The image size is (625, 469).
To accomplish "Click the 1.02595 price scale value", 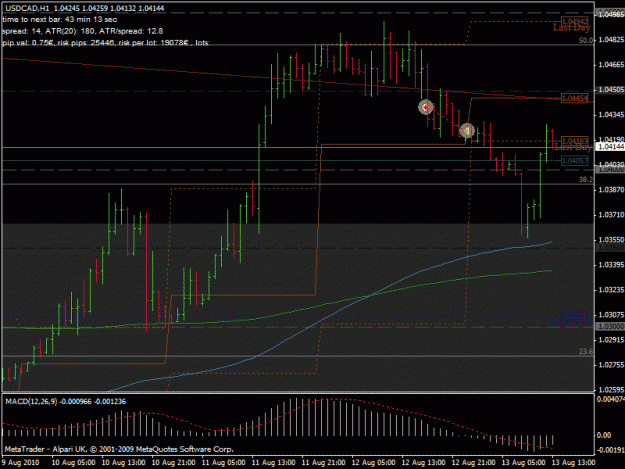I will (611, 390).
